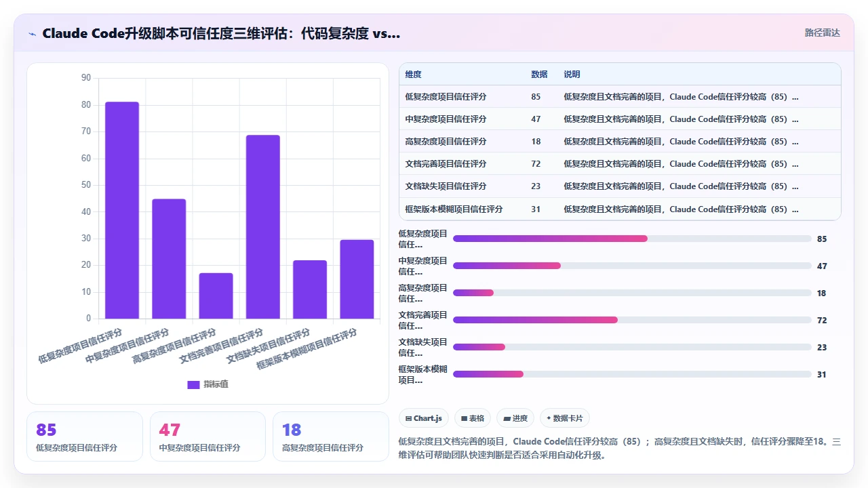
Task: Click the 指标值 legend label text
Action: click(216, 384)
